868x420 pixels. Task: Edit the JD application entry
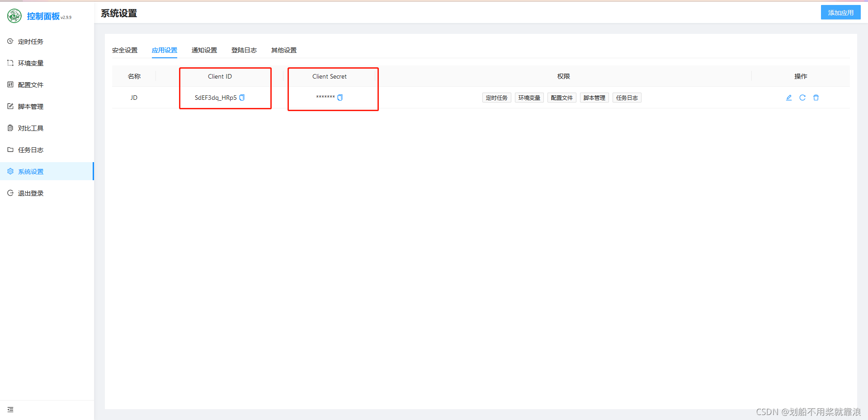click(x=789, y=98)
